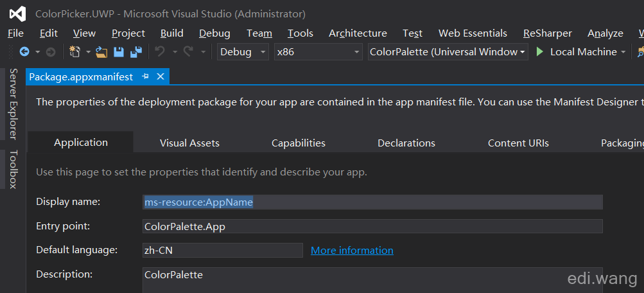Open the Analyze menu
Screen dimensions: 644x293
605,33
